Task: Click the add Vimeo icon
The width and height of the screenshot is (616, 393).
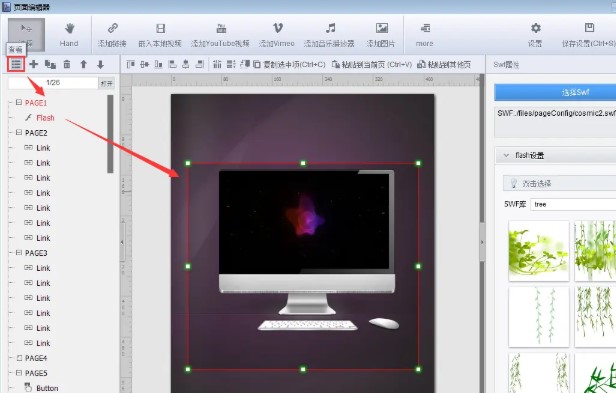Action: [x=277, y=28]
